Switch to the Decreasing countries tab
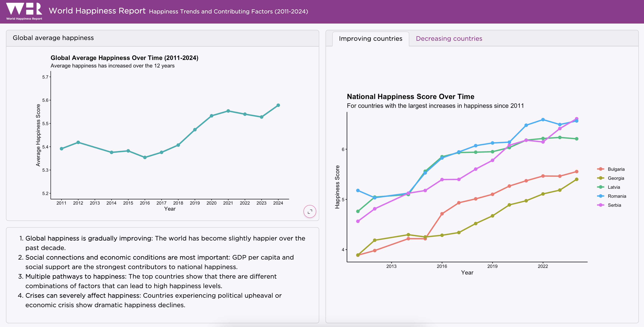Viewport: 644px width, 327px height. tap(449, 38)
